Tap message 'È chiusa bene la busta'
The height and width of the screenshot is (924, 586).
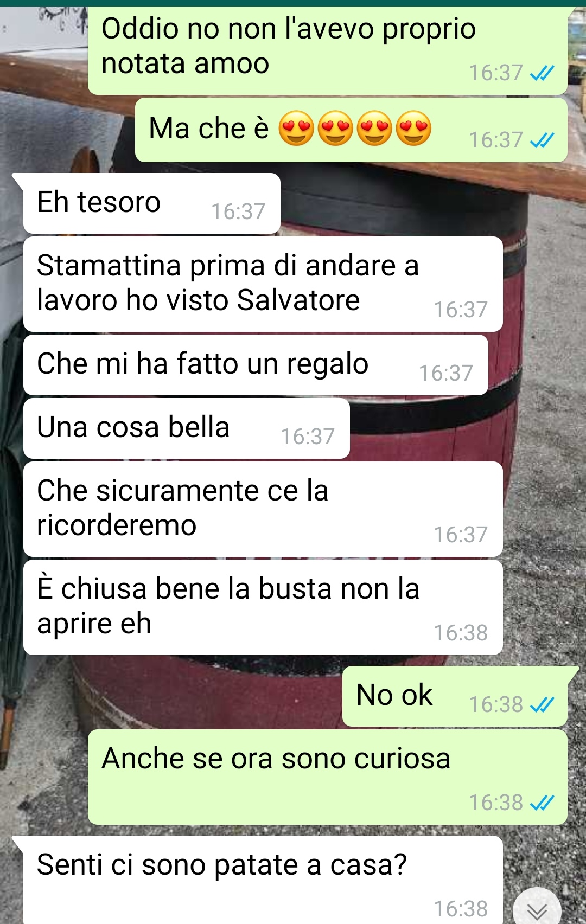tap(263, 607)
